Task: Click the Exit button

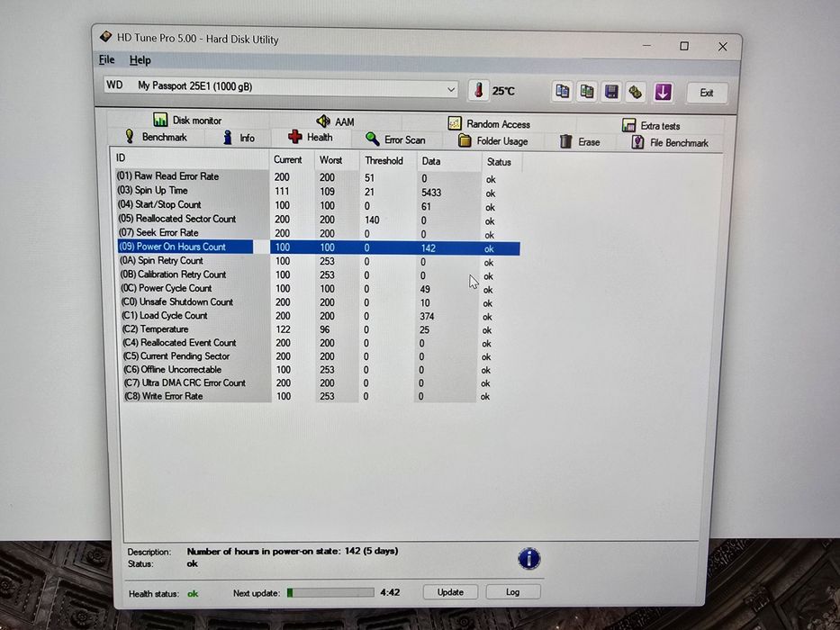Action: click(707, 93)
